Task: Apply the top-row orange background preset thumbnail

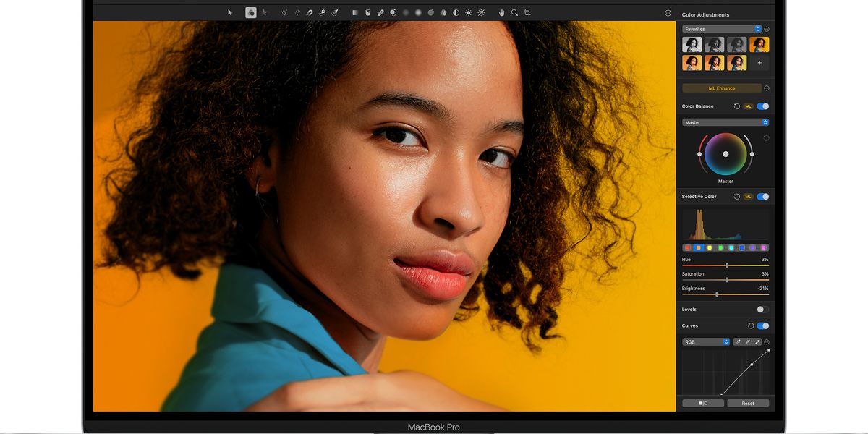Action: (x=759, y=45)
